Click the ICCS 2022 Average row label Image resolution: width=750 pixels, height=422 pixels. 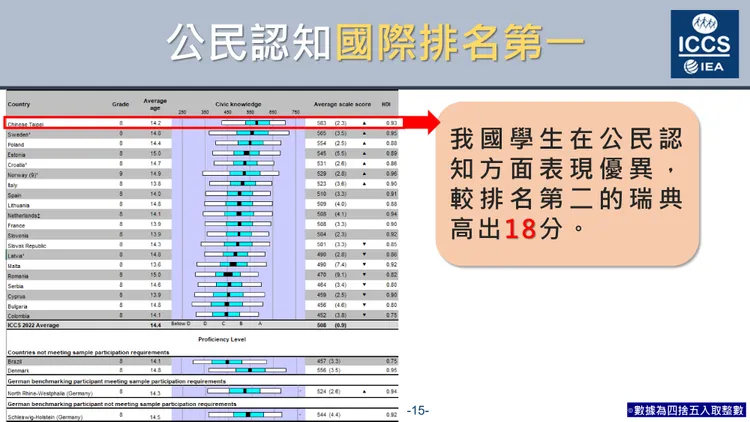click(33, 325)
